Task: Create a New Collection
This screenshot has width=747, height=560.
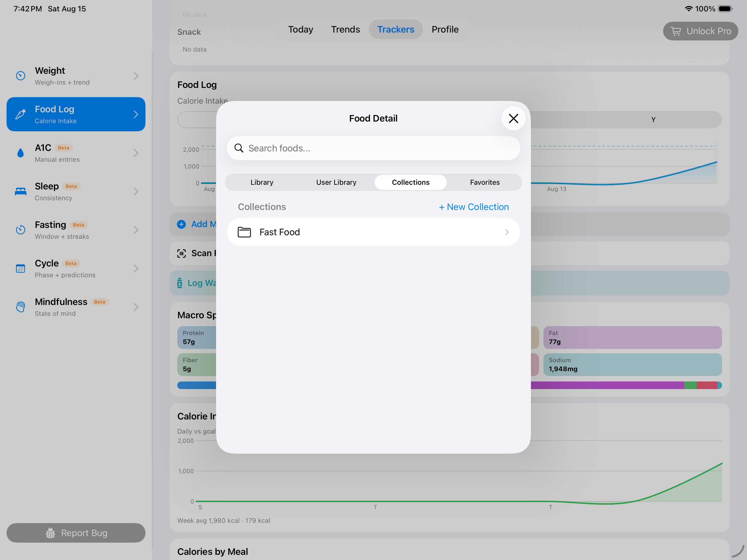Action: click(x=474, y=207)
